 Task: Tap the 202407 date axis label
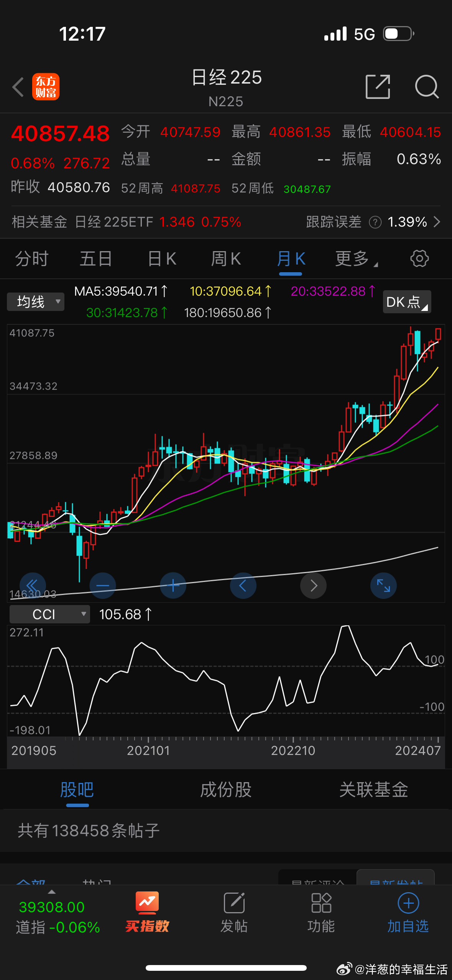(418, 750)
